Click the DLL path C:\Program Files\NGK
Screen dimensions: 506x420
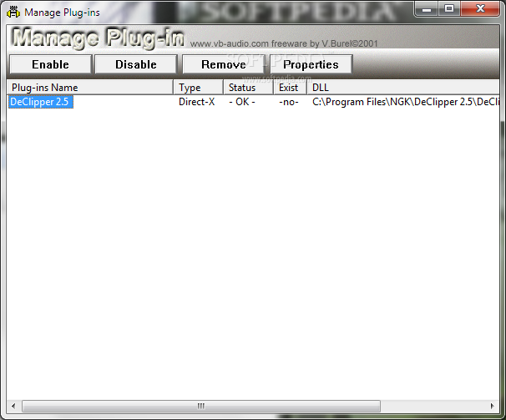[x=405, y=102]
